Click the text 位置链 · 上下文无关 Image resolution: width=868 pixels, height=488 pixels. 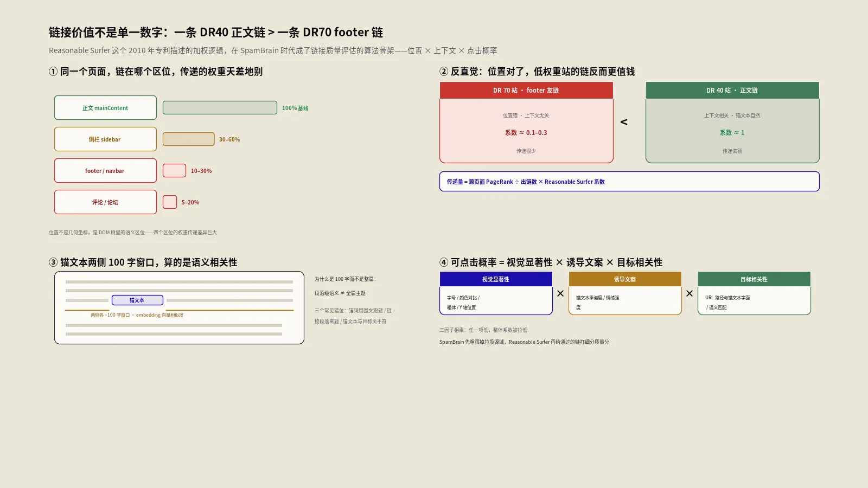click(x=526, y=115)
